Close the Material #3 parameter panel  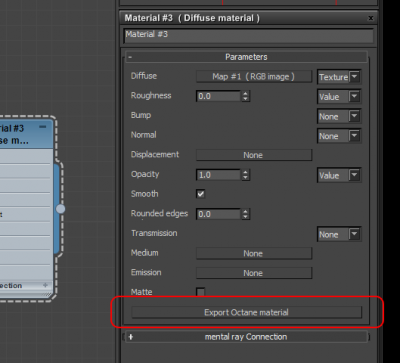pyautogui.click(x=371, y=18)
